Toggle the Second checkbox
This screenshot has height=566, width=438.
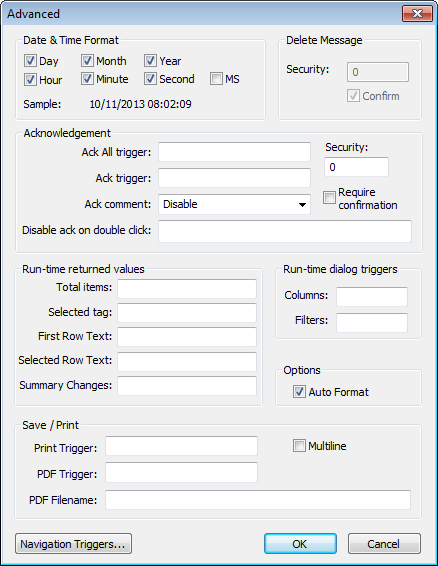click(150, 79)
